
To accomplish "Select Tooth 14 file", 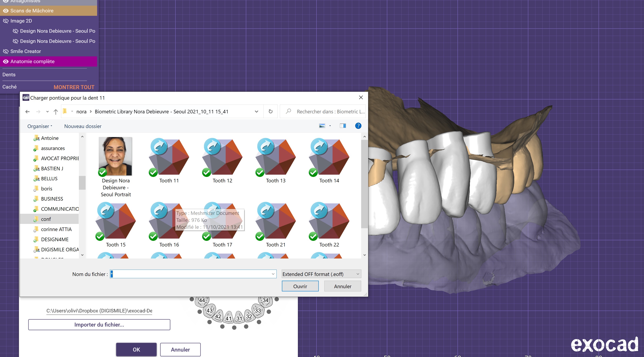I will [x=329, y=161].
